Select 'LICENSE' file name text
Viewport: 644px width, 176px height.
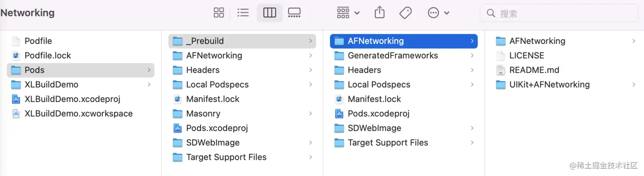tap(527, 55)
